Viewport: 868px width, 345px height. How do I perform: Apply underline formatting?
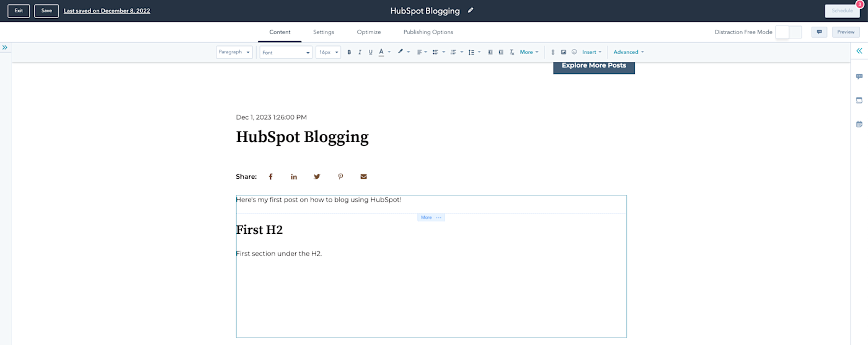tap(371, 52)
